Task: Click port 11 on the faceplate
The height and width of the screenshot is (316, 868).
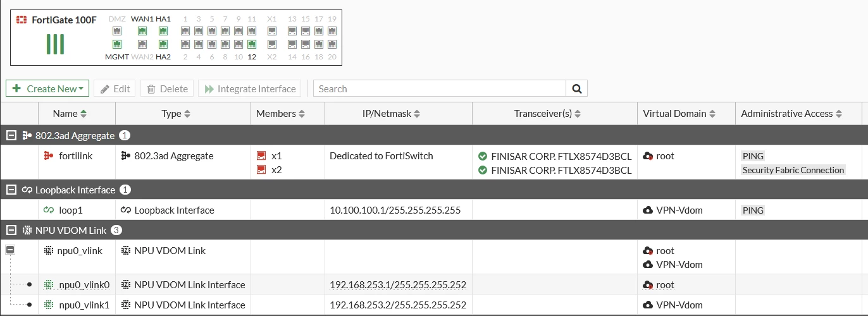Action: (252, 30)
